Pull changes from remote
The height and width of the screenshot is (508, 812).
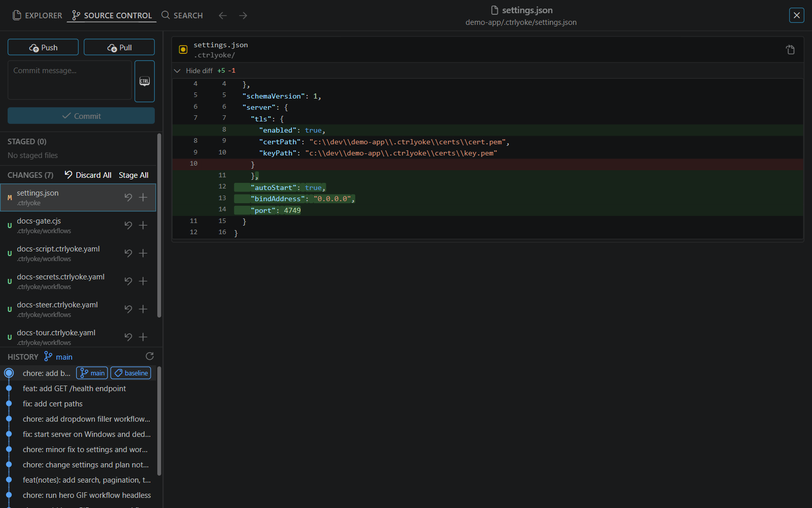click(119, 47)
